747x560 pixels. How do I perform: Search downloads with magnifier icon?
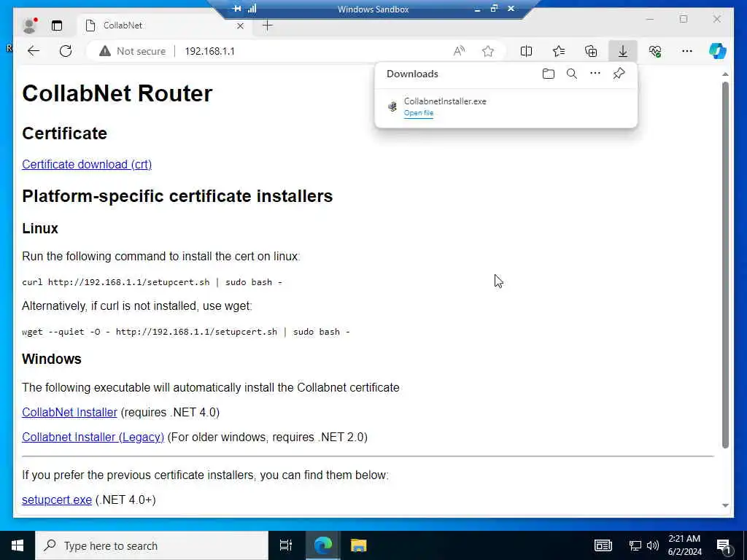coord(572,74)
